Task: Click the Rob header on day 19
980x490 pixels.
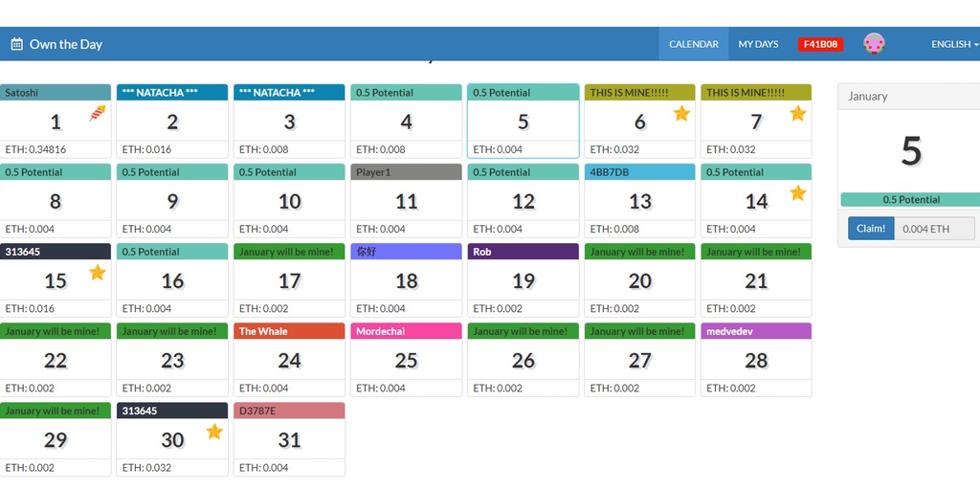Action: 523,252
